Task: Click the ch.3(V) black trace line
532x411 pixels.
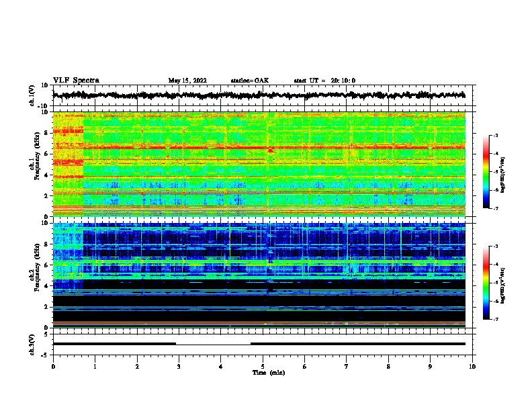Action: (x=259, y=344)
